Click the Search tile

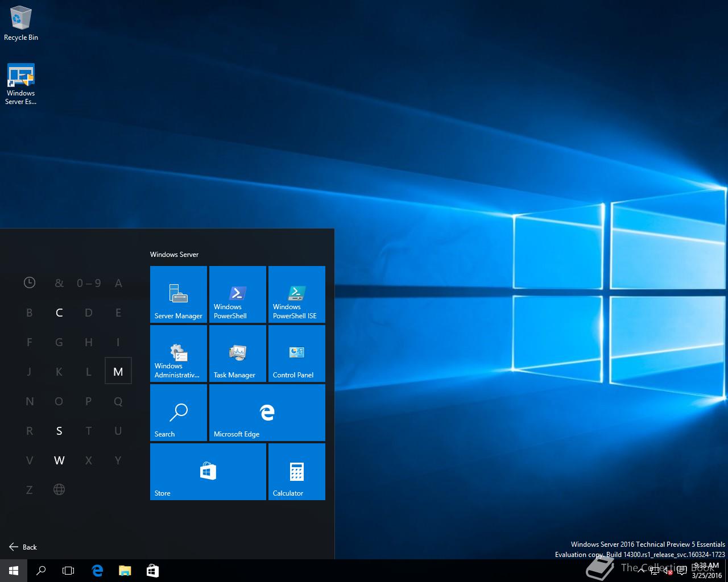[x=179, y=413]
